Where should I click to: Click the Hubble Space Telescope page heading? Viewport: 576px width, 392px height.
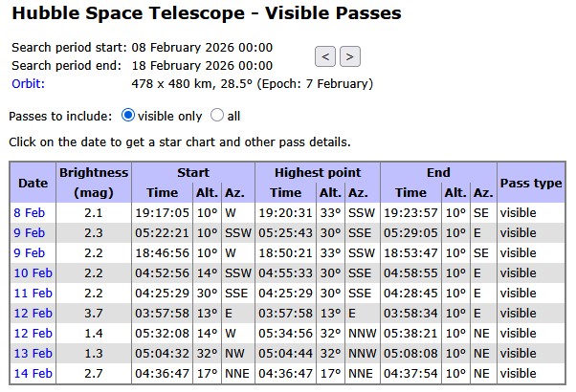205,13
